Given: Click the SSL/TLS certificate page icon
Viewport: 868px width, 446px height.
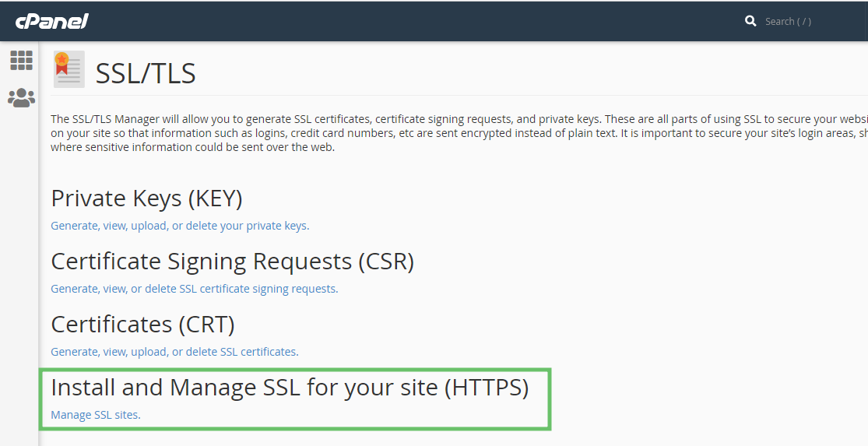Looking at the screenshot, I should pyautogui.click(x=69, y=69).
